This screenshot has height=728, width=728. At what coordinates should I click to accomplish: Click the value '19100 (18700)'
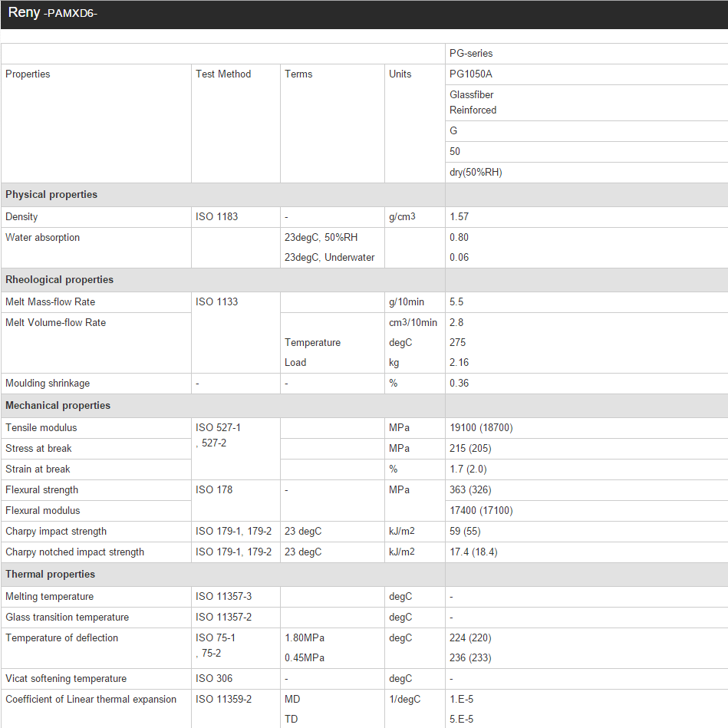point(481,427)
